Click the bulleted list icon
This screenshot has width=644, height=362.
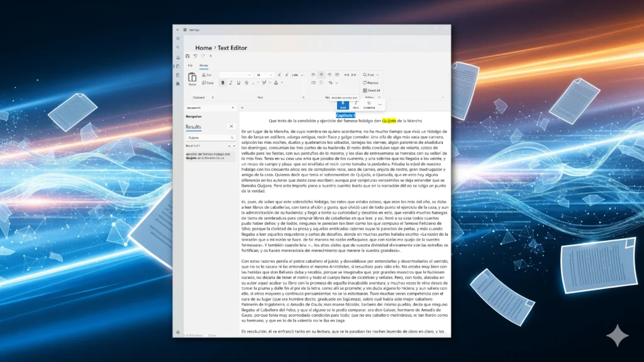click(313, 82)
